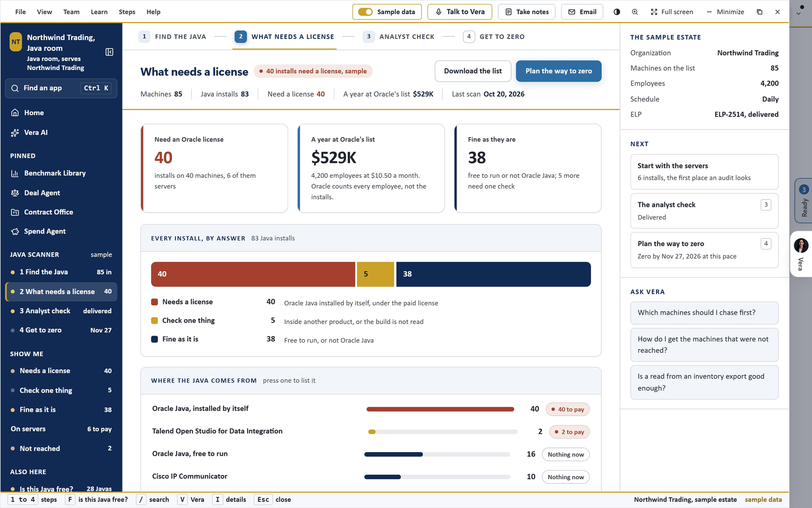
Task: Open Take notes
Action: click(527, 12)
